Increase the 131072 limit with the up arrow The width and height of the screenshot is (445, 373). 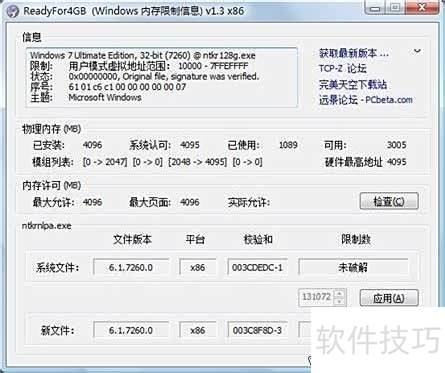point(339,294)
